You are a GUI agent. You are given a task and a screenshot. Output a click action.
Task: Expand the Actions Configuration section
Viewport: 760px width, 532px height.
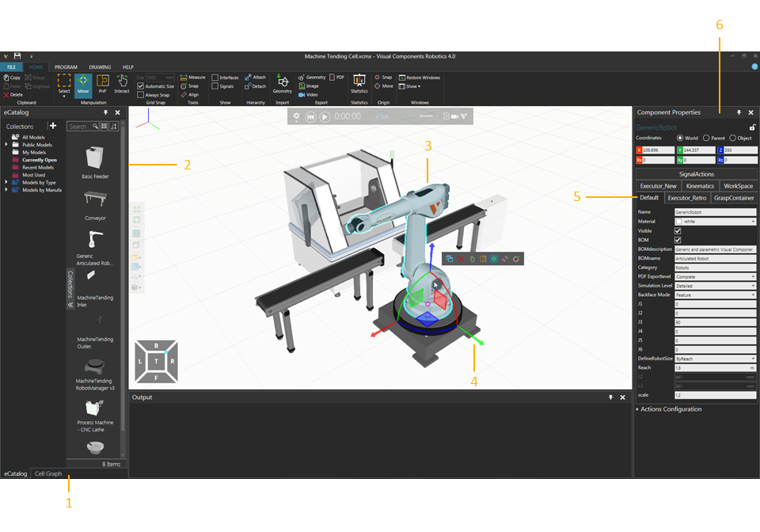(639, 409)
